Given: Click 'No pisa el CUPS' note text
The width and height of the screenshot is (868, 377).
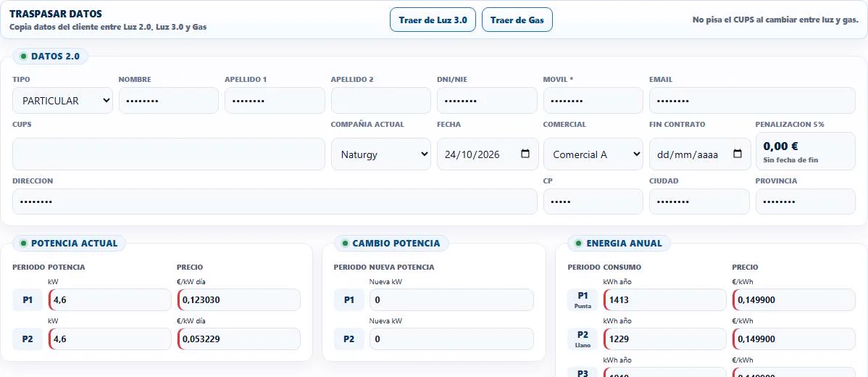Looking at the screenshot, I should pyautogui.click(x=775, y=20).
